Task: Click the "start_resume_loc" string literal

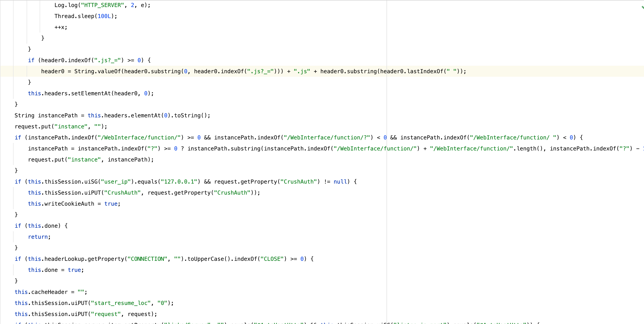Action: coord(120,303)
